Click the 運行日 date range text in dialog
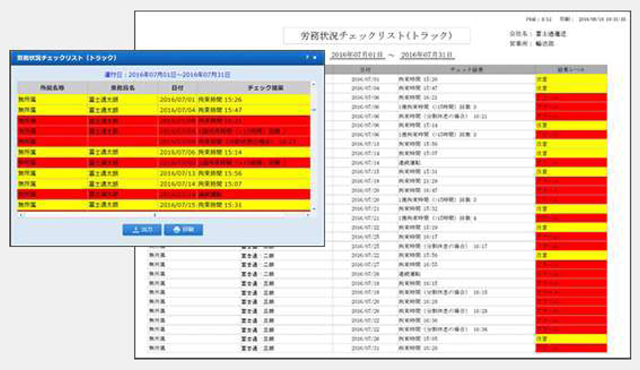This screenshot has width=640, height=370. pyautogui.click(x=167, y=75)
